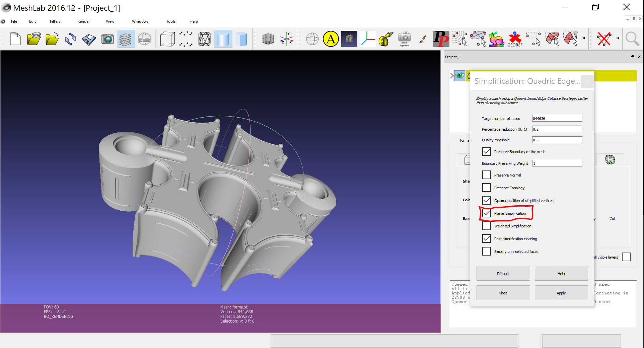The height and width of the screenshot is (348, 644).
Task: Switch to Wireframe render mode icon
Action: coord(204,39)
